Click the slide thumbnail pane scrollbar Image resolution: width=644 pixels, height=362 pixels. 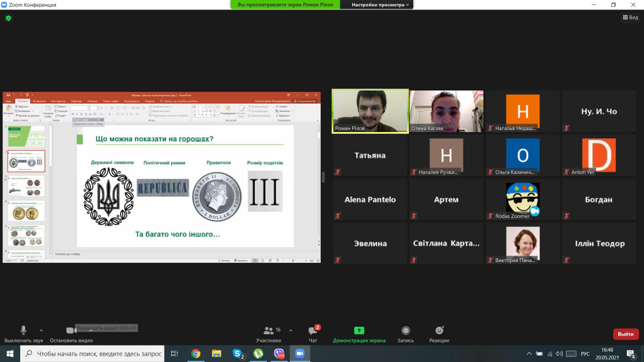coord(50,146)
